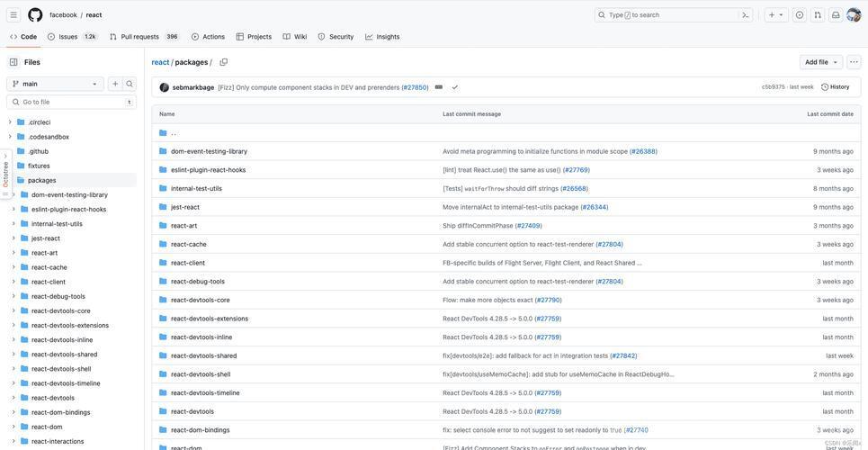The height and width of the screenshot is (450, 868).
Task: Open the Projects tab
Action: click(x=254, y=37)
